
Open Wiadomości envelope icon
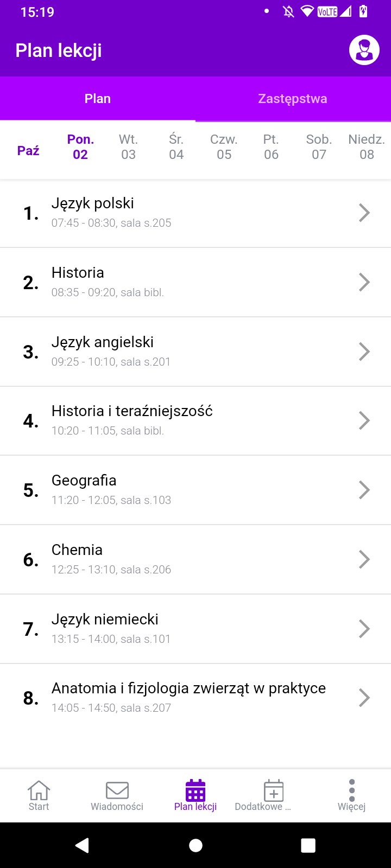[117, 791]
